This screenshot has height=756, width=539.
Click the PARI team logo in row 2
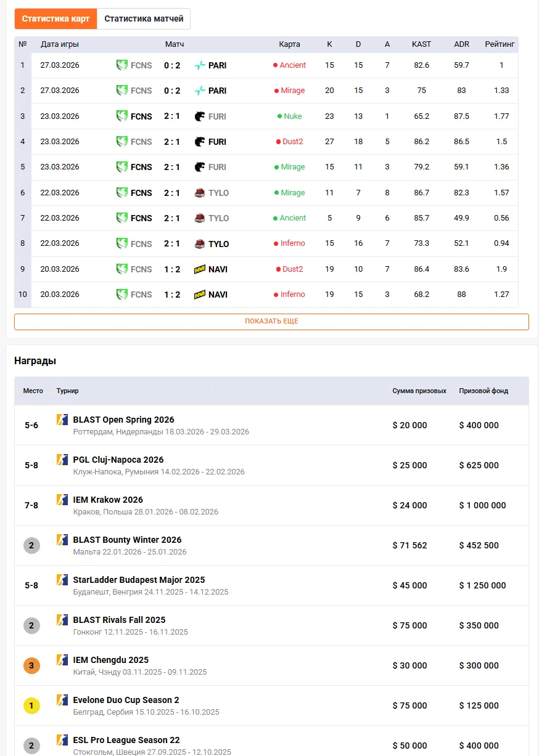coord(200,91)
